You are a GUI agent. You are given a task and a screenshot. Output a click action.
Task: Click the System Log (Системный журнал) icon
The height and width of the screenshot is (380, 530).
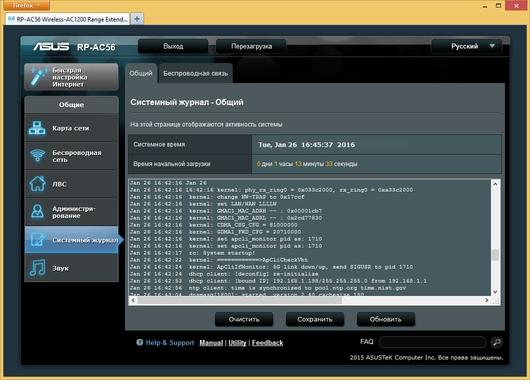pyautogui.click(x=37, y=240)
